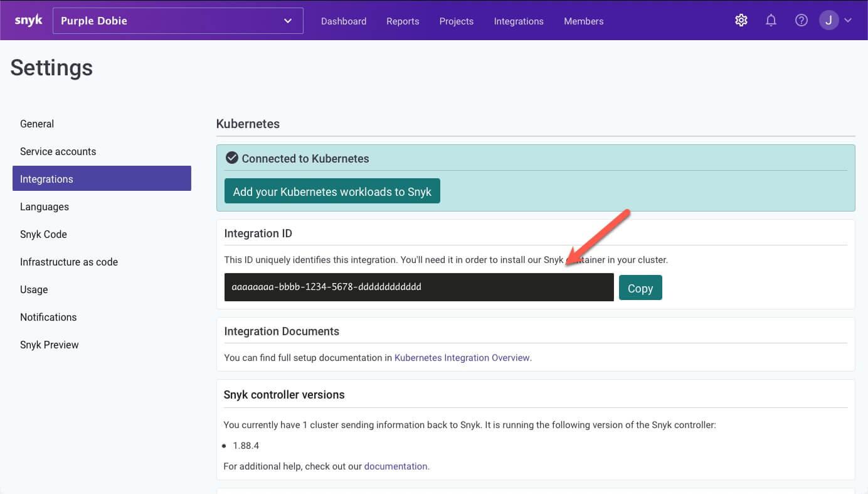Viewport: 868px width, 494px height.
Task: Click Add your Kubernetes workloads to Snyk
Action: (x=332, y=191)
